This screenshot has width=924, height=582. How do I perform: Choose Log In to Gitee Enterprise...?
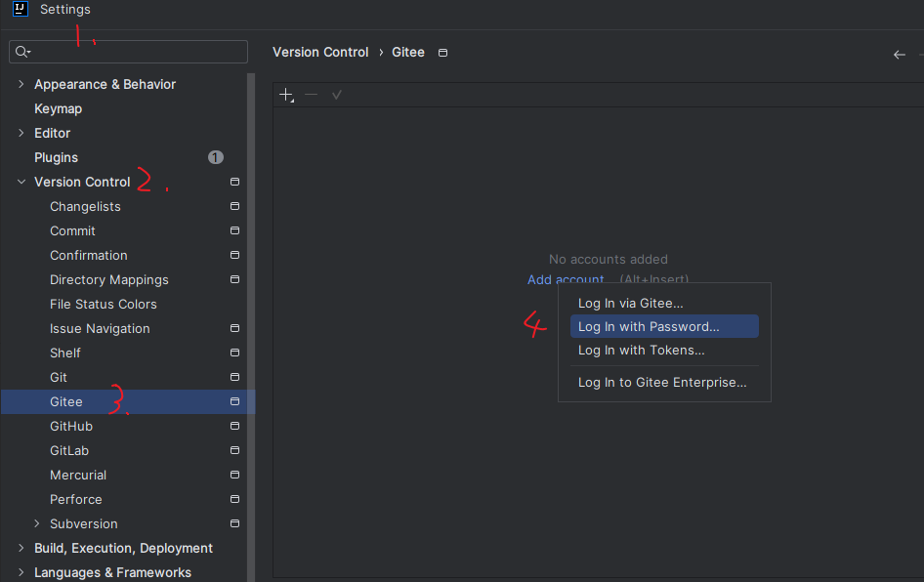pos(664,383)
